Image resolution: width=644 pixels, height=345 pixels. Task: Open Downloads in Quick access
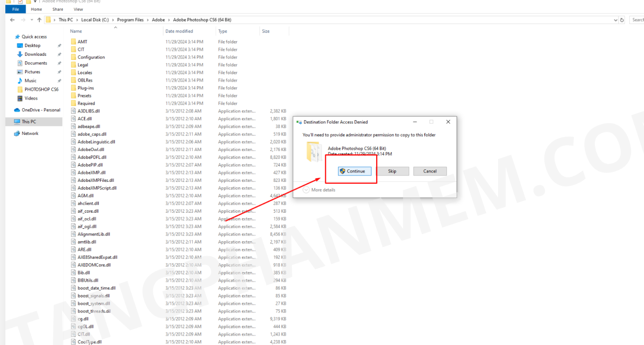35,54
